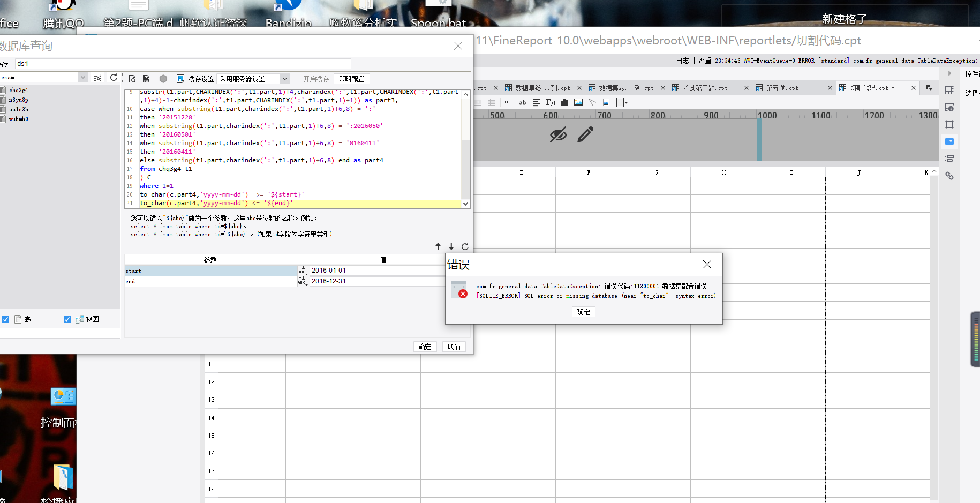980x503 pixels.
Task: Click the pencil edit icon in the parameter pane
Action: (x=585, y=134)
